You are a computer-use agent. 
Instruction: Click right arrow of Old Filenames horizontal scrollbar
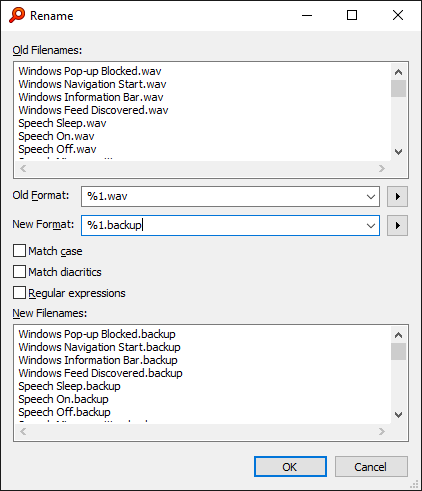pyautogui.click(x=382, y=168)
